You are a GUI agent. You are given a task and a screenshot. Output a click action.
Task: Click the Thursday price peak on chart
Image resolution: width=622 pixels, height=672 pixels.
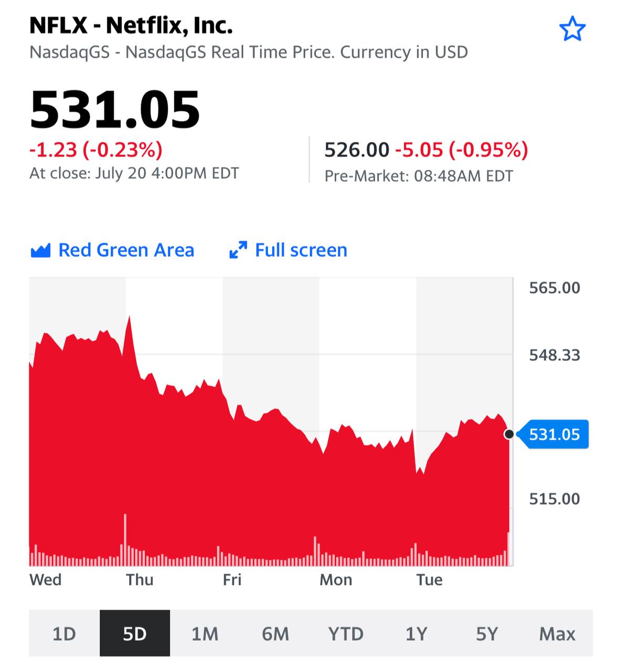tap(129, 317)
